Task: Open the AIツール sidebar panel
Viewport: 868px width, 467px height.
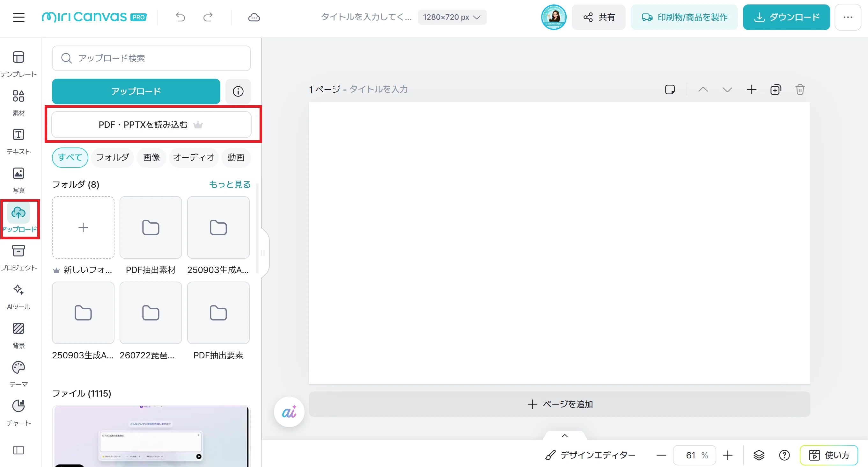Action: 18,296
